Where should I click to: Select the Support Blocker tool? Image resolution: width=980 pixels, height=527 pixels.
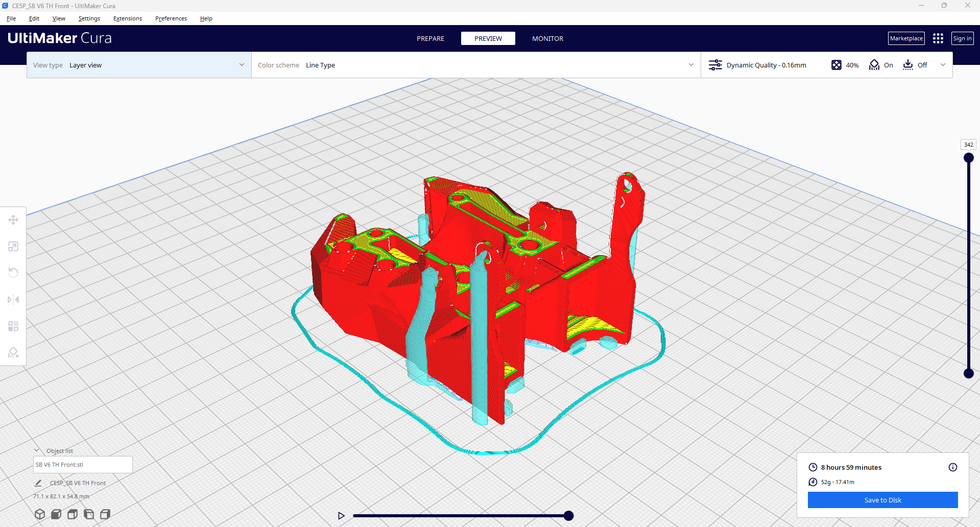click(13, 353)
